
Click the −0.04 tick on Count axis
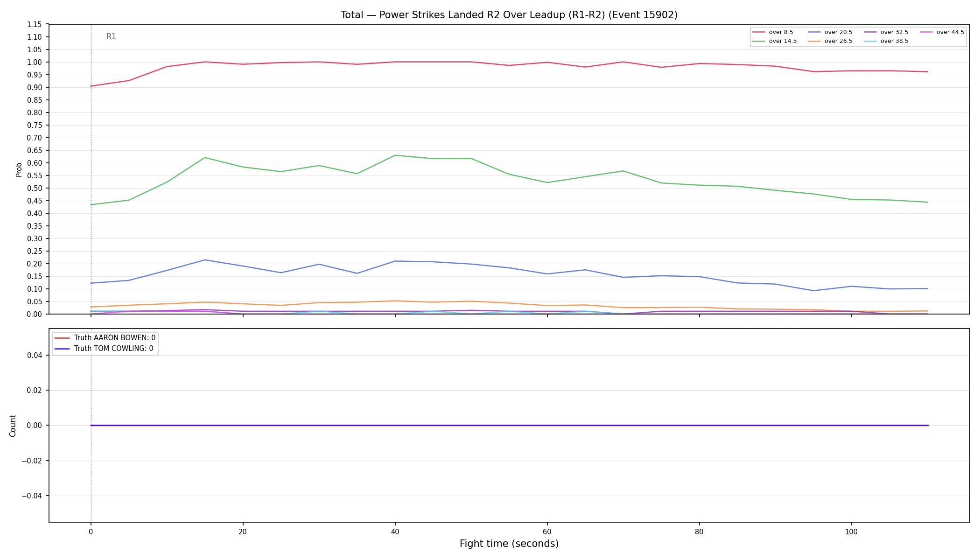[x=32, y=496]
